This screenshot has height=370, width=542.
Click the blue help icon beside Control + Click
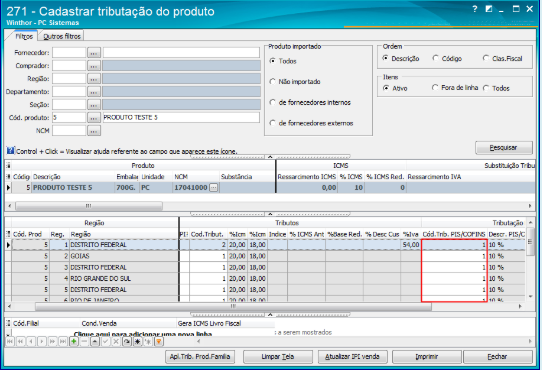click(11, 151)
